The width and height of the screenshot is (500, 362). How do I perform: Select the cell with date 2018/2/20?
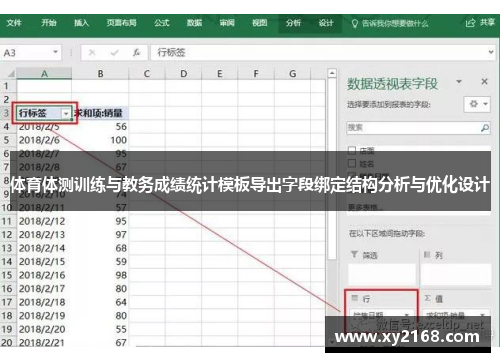tap(44, 329)
